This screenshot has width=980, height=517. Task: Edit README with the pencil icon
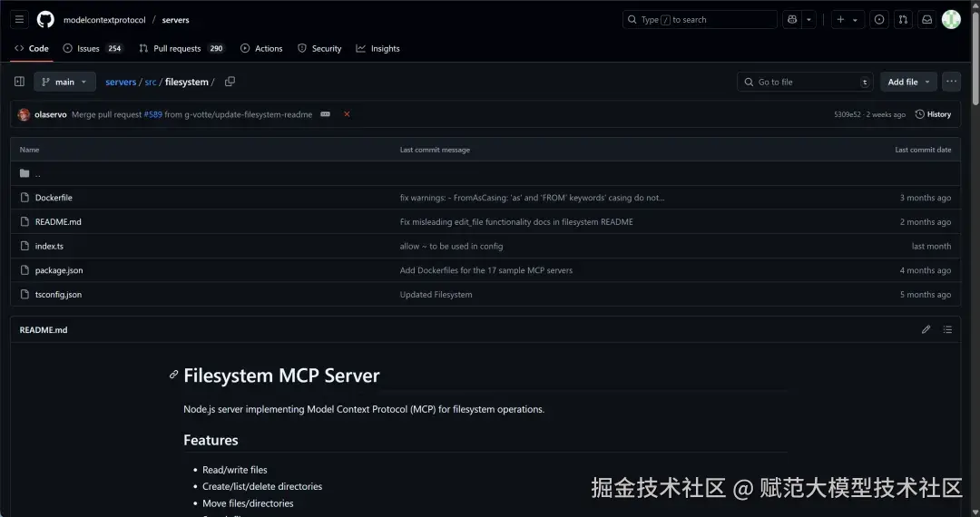(926, 329)
